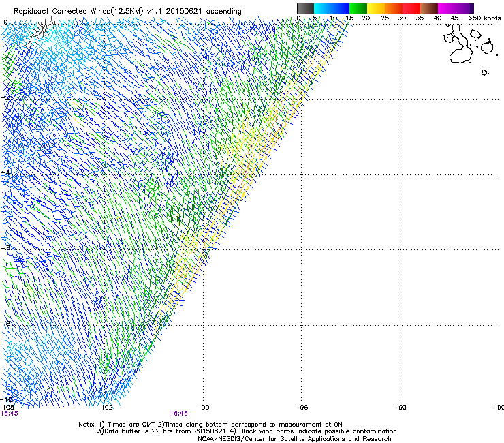This screenshot has width=504, height=443.
Task: Click the small island outline below the Galapagos
Action: point(485,72)
